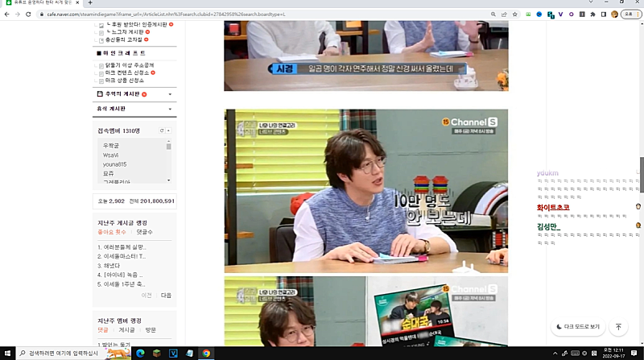Select member WsaVi in online list
Screen dimensions: 644x360
[x=110, y=155]
